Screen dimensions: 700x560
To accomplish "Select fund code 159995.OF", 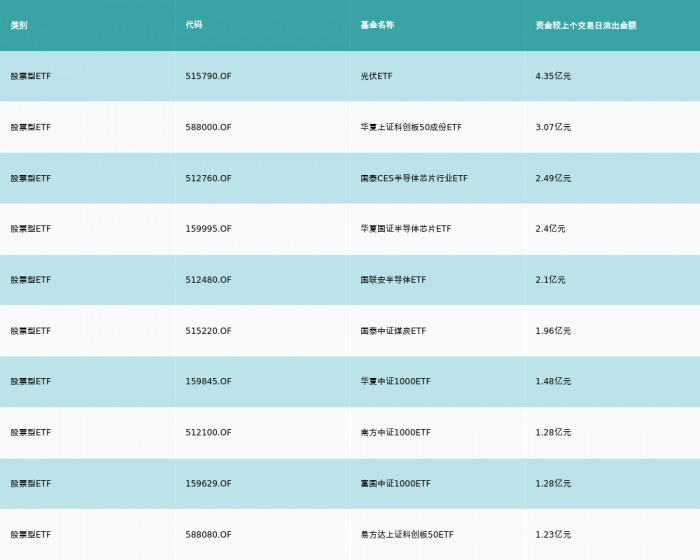I will [x=208, y=229].
